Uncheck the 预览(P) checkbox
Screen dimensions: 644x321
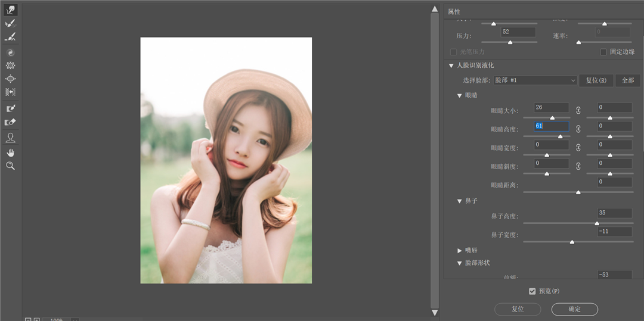[532, 291]
